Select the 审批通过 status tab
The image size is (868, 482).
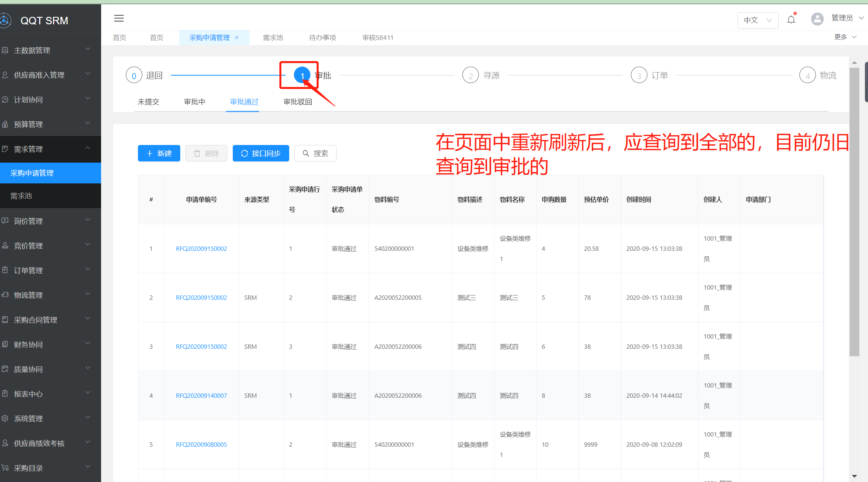pos(244,102)
